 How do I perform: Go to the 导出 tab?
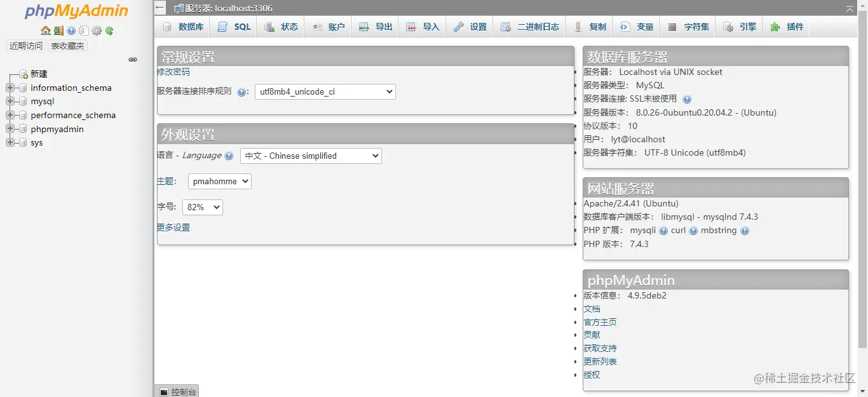pyautogui.click(x=375, y=27)
